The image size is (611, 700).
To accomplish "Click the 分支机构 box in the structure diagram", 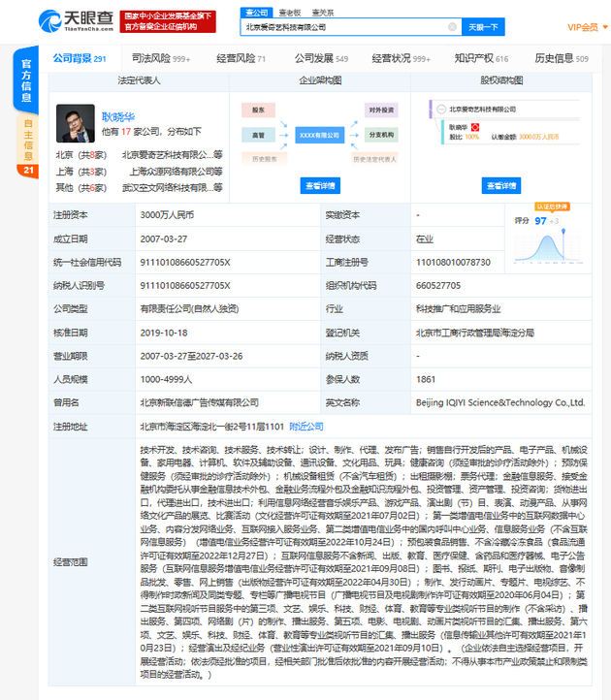I will (381, 135).
